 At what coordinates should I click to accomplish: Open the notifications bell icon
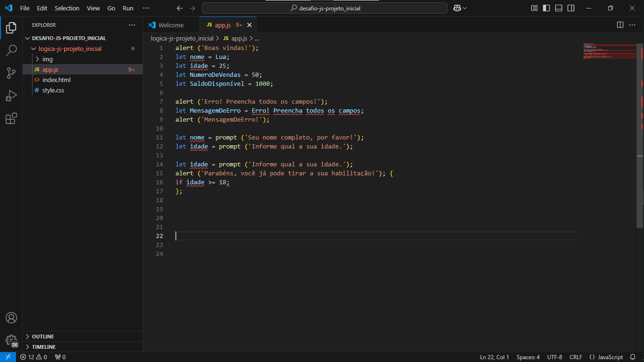[633, 357]
